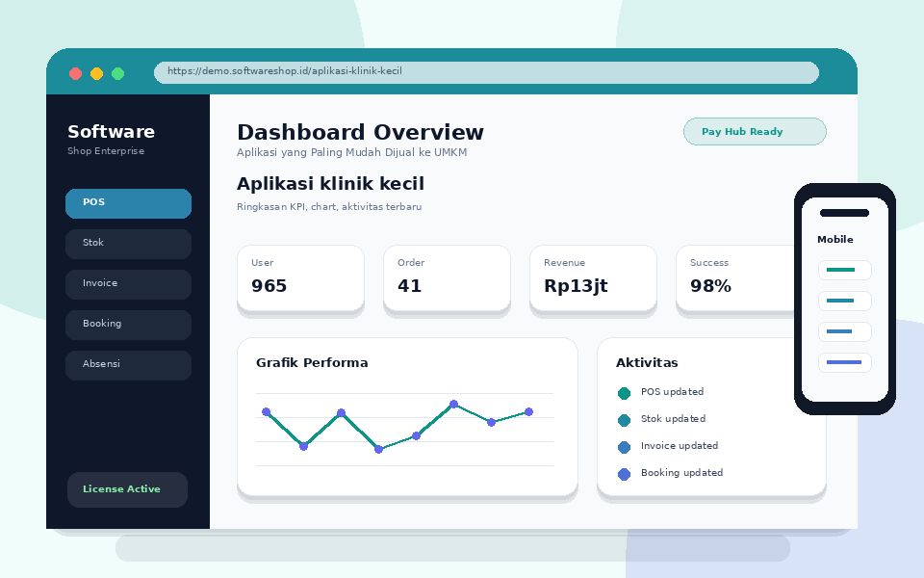Click the Stok updated activity dot icon
924x578 pixels.
[624, 420]
